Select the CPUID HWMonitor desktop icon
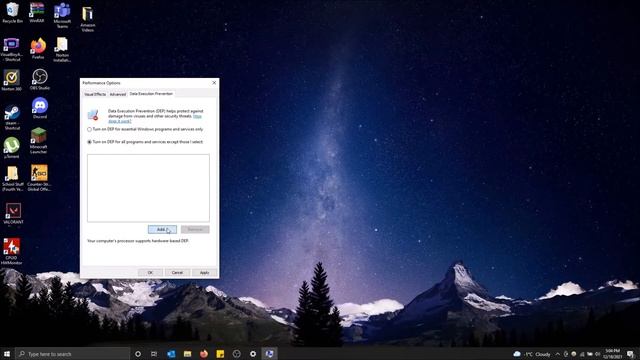Screen dimensions: 640x360 11,251
